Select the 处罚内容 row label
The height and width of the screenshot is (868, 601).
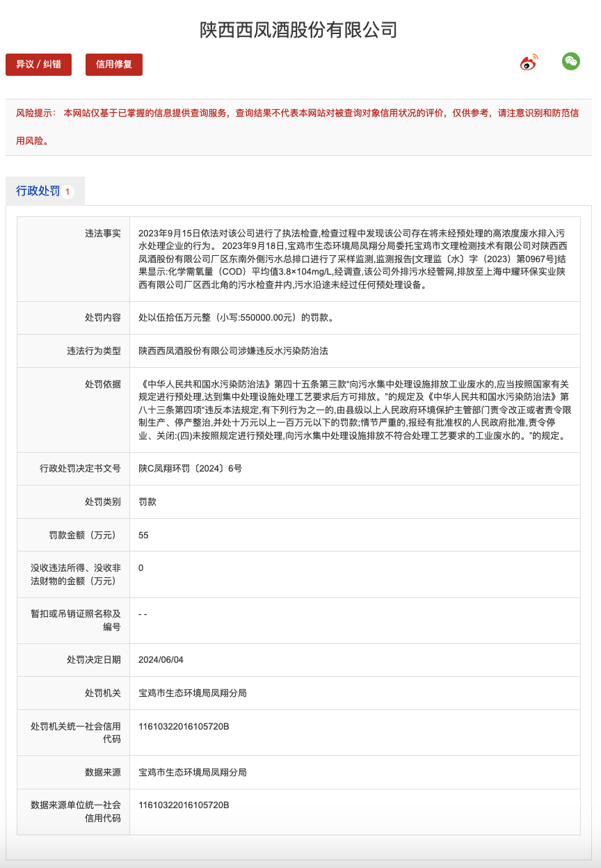[x=103, y=318]
